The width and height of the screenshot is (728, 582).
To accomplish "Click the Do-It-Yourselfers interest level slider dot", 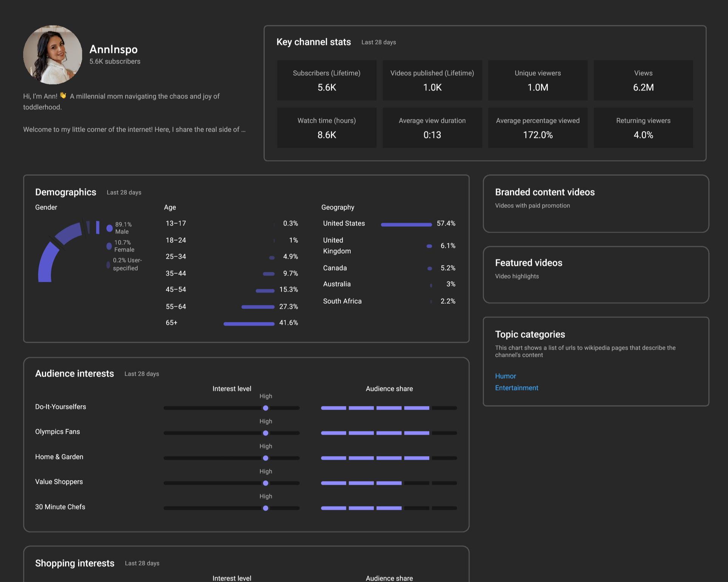I will 266,408.
